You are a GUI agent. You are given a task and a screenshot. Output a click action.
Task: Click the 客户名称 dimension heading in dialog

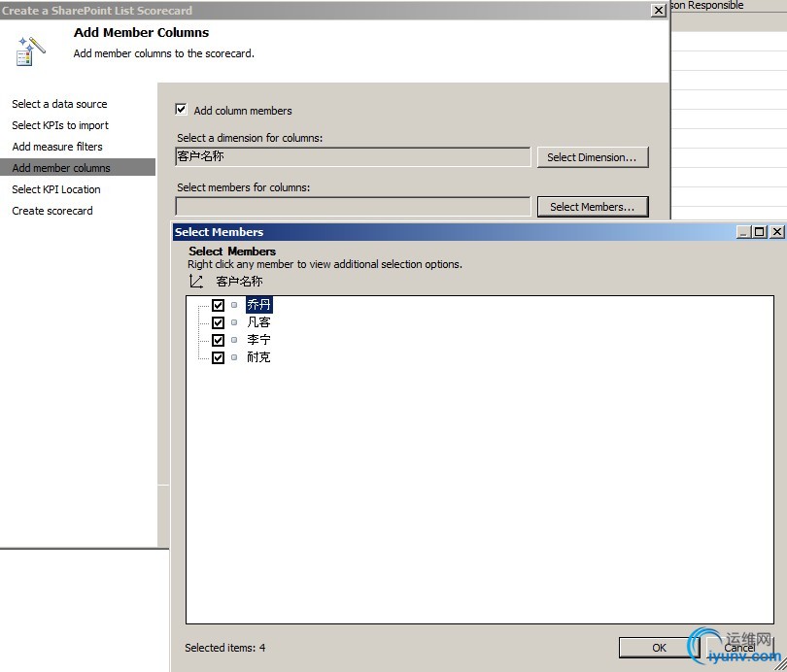tap(239, 282)
